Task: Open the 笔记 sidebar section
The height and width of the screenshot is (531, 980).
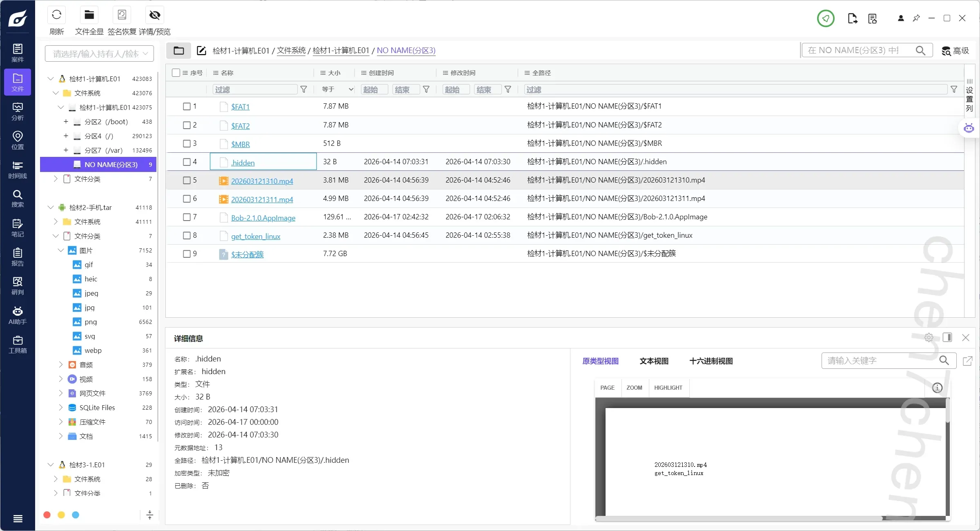Action: [18, 228]
